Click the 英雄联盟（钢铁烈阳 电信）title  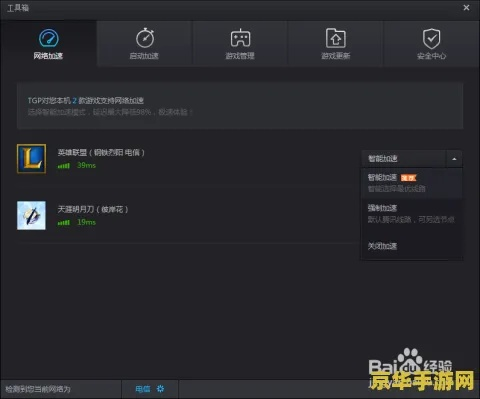tap(101, 153)
